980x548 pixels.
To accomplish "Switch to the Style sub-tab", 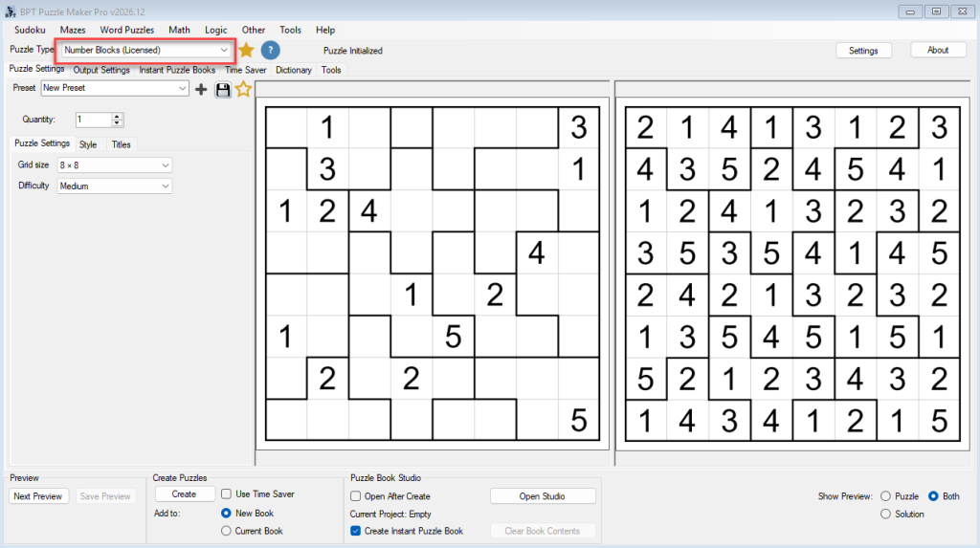I will (88, 144).
